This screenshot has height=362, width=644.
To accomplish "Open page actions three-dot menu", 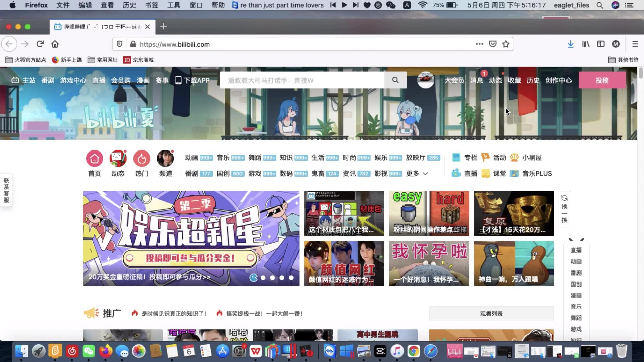I will click(x=479, y=44).
